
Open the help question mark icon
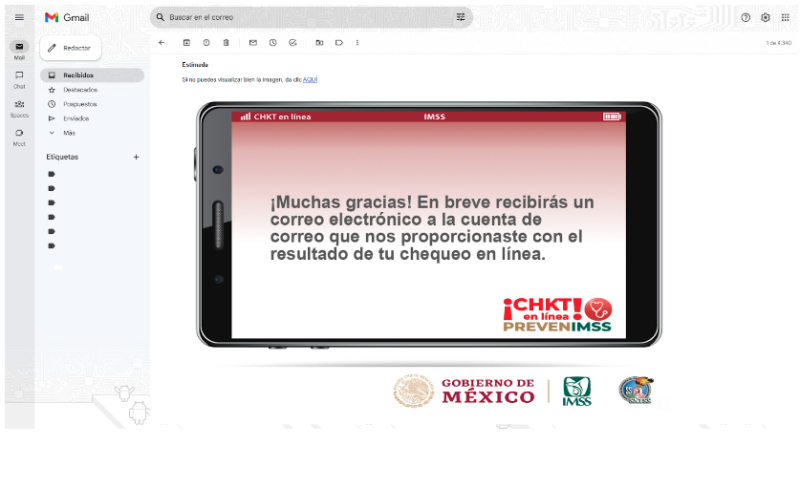pos(745,17)
